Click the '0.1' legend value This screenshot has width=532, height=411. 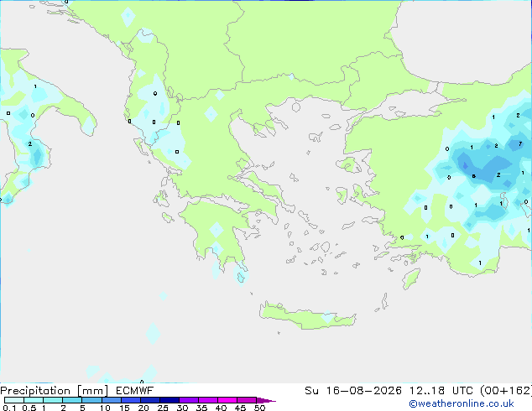coord(9,408)
